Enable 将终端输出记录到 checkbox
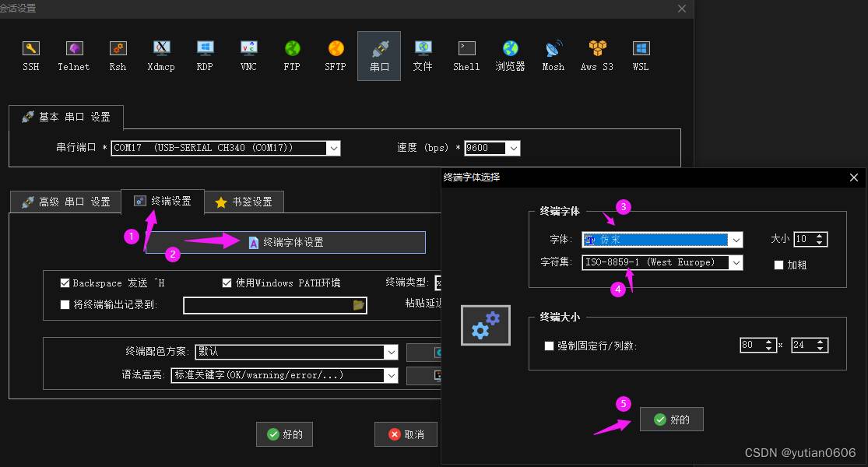This screenshot has width=868, height=467. 65,304
